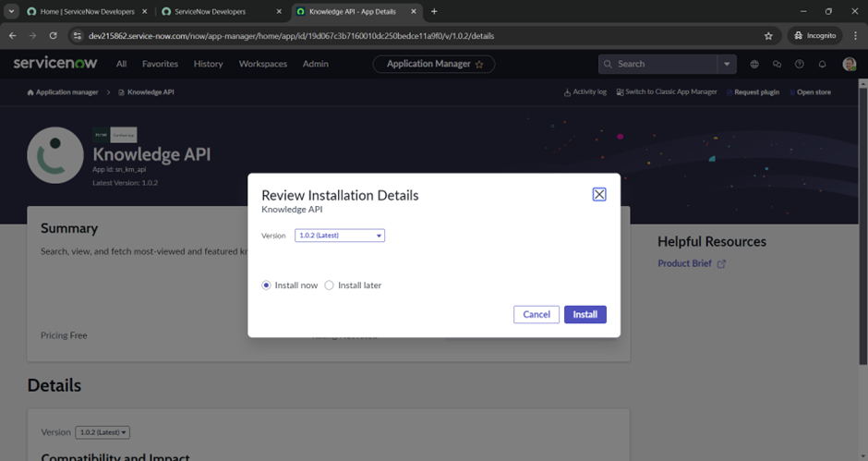Screen dimensions: 868x461
Task: Open the globe scope picker icon
Action: click(754, 65)
